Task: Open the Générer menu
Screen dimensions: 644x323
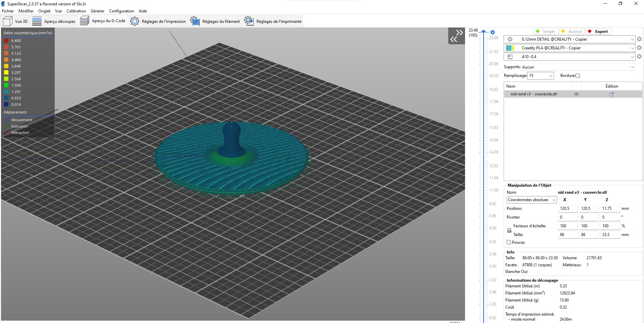Action: pyautogui.click(x=97, y=11)
